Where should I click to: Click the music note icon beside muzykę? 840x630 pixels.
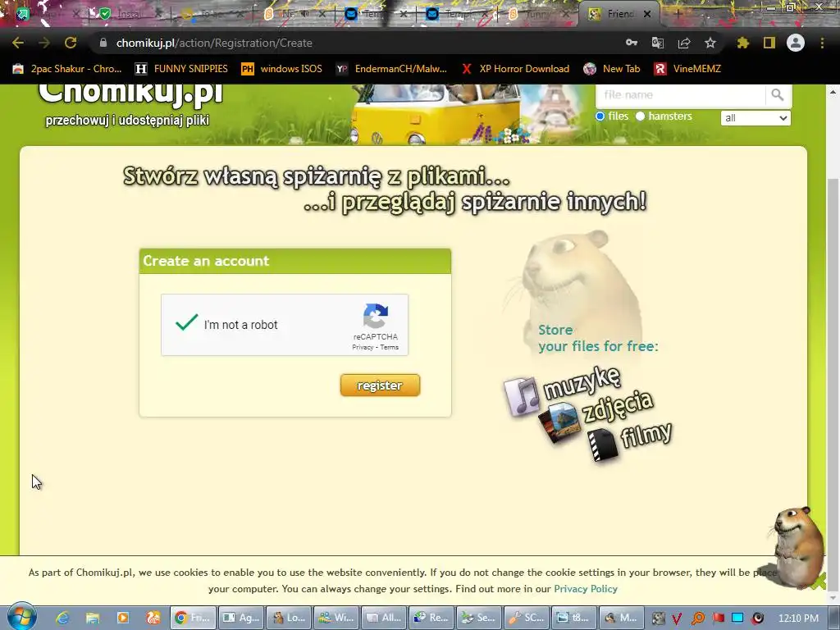(521, 396)
